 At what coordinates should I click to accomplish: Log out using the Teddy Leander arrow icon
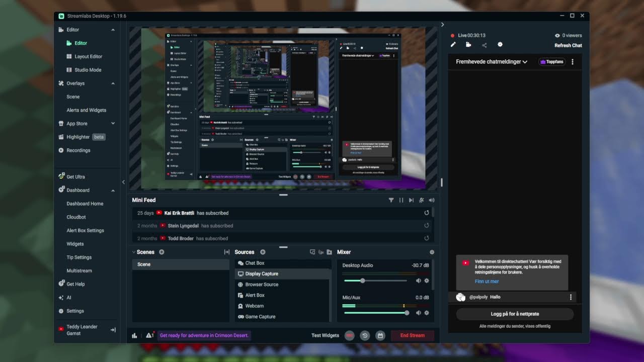113,330
